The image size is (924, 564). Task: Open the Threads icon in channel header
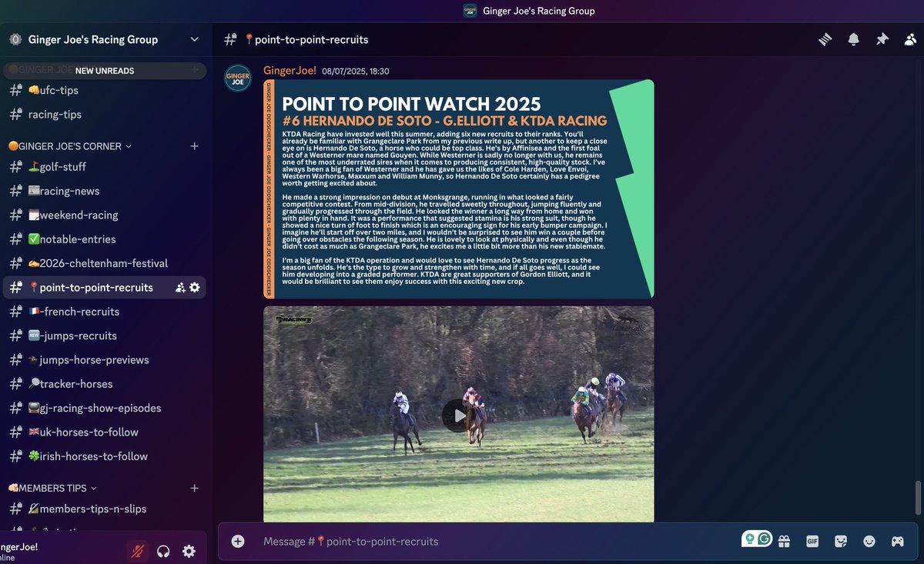pos(825,39)
